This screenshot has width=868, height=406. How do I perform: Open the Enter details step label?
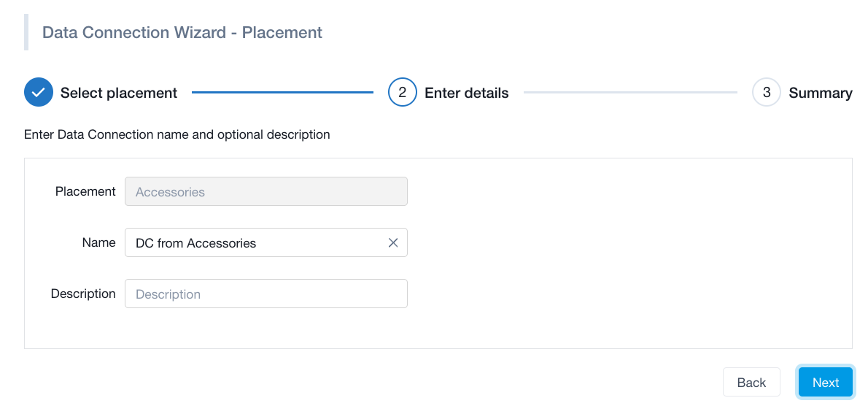[467, 93]
